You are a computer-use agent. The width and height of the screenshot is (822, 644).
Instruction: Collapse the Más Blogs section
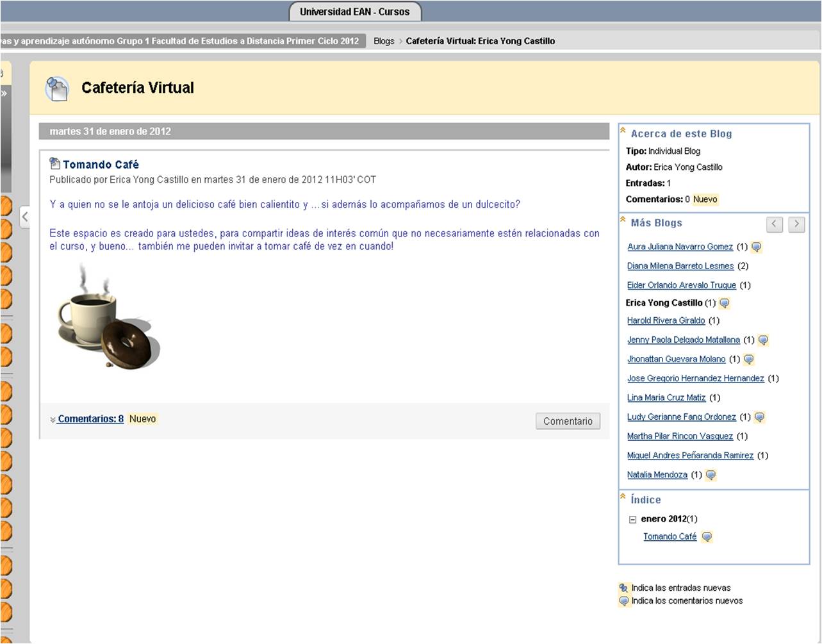[x=623, y=220]
